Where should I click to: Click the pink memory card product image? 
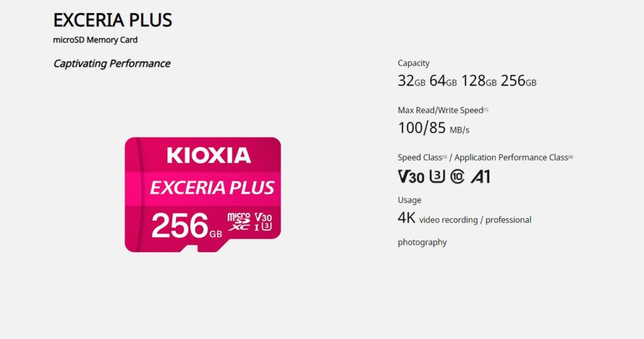203,194
